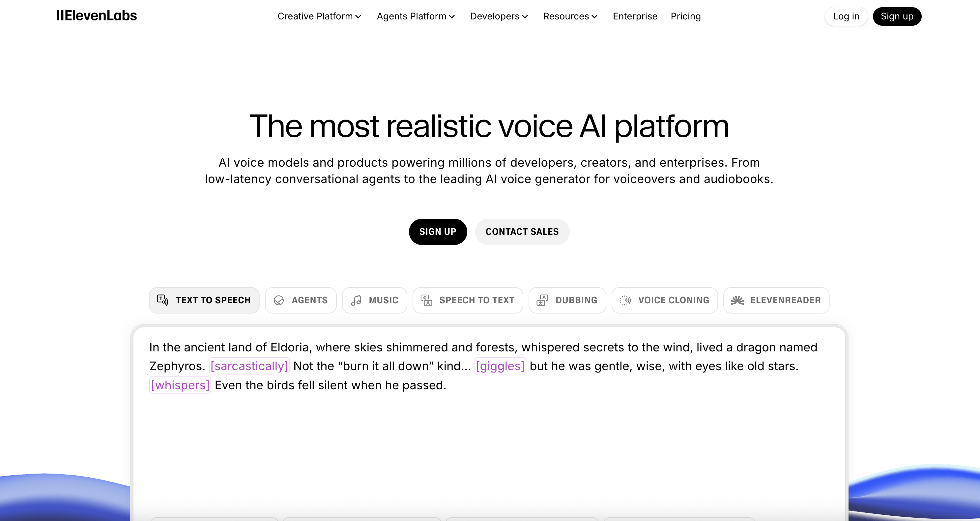Click the [giggles] tag in the demo text

coord(500,366)
